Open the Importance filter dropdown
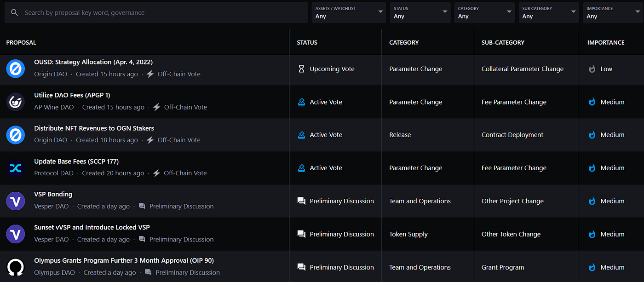644x282 pixels. click(x=613, y=12)
